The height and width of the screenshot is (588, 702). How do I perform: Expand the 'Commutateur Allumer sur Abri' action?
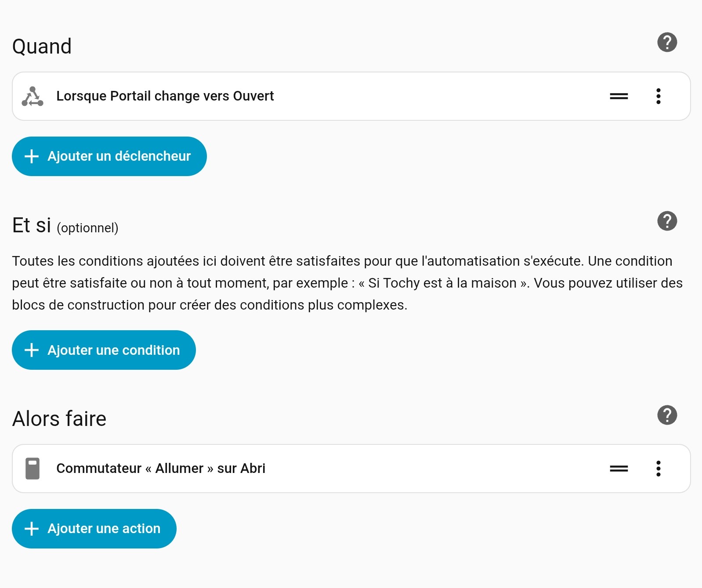(x=161, y=469)
